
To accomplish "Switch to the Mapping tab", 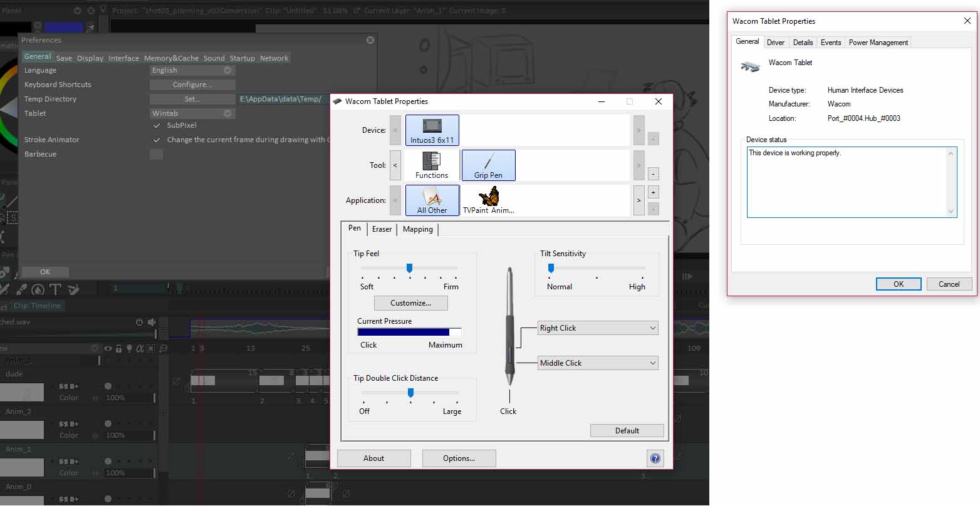I will 418,229.
